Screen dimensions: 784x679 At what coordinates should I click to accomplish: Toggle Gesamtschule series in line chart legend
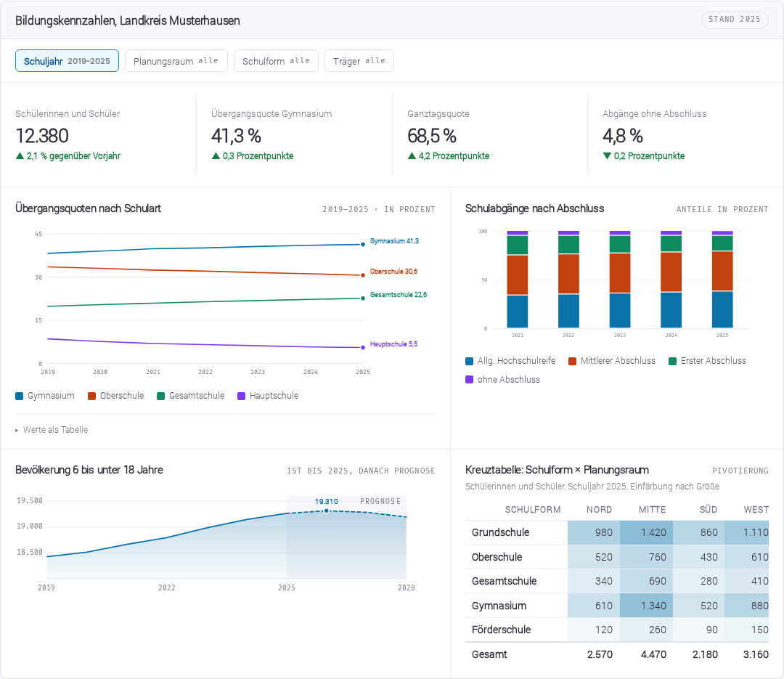(x=191, y=395)
